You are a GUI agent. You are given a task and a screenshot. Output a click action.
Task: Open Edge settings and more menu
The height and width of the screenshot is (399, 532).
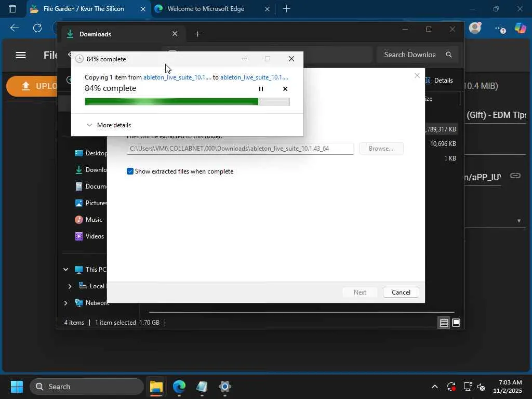point(499,29)
